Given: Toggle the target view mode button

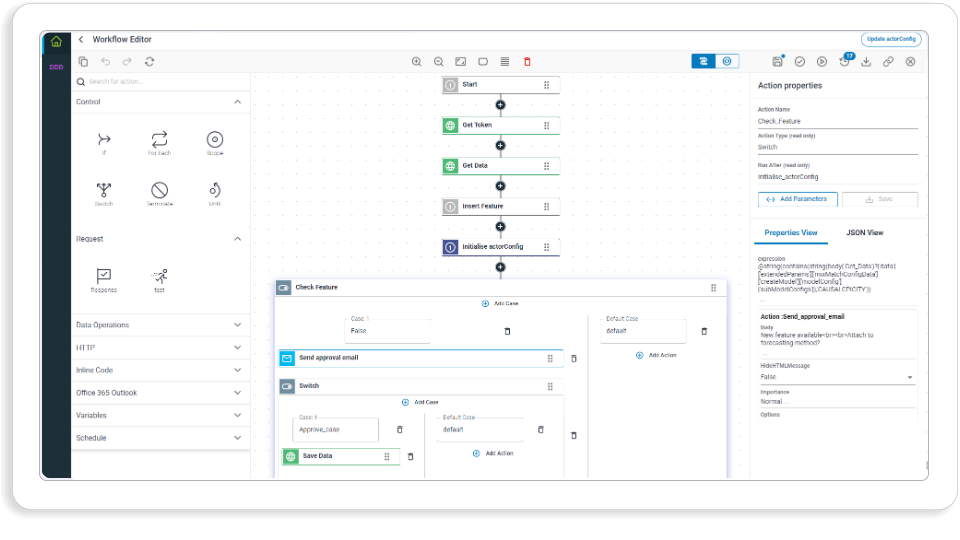Looking at the screenshot, I should (x=727, y=61).
